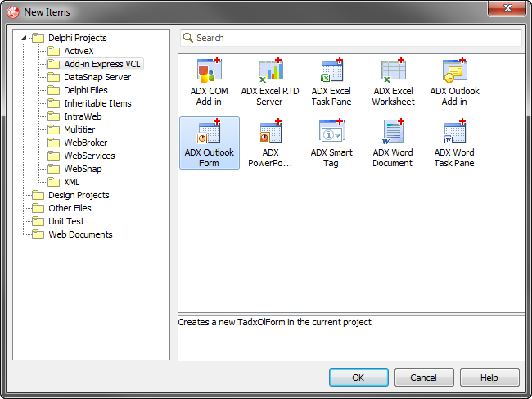Click the IntraWeb folder icon
Image resolution: width=532 pixels, height=399 pixels.
point(53,116)
